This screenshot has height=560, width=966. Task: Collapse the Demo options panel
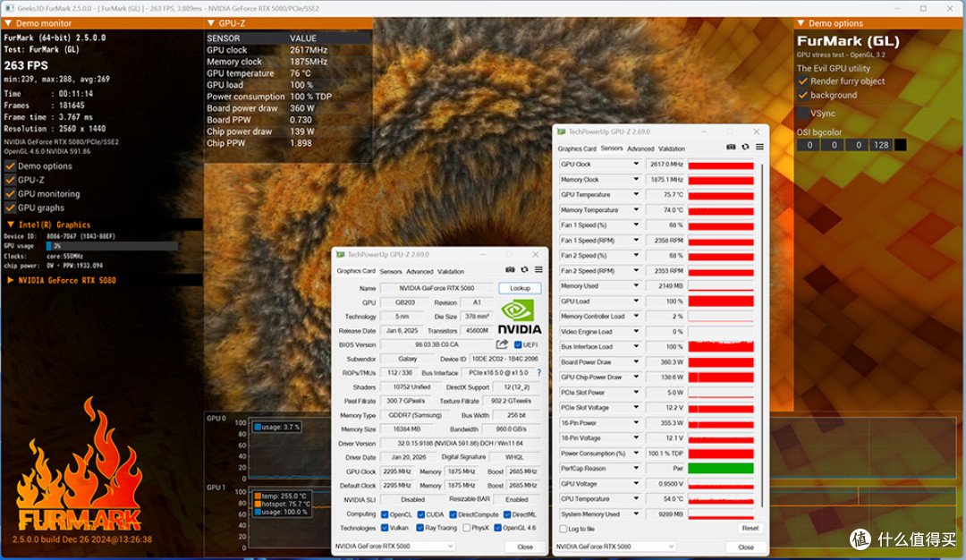[x=801, y=23]
